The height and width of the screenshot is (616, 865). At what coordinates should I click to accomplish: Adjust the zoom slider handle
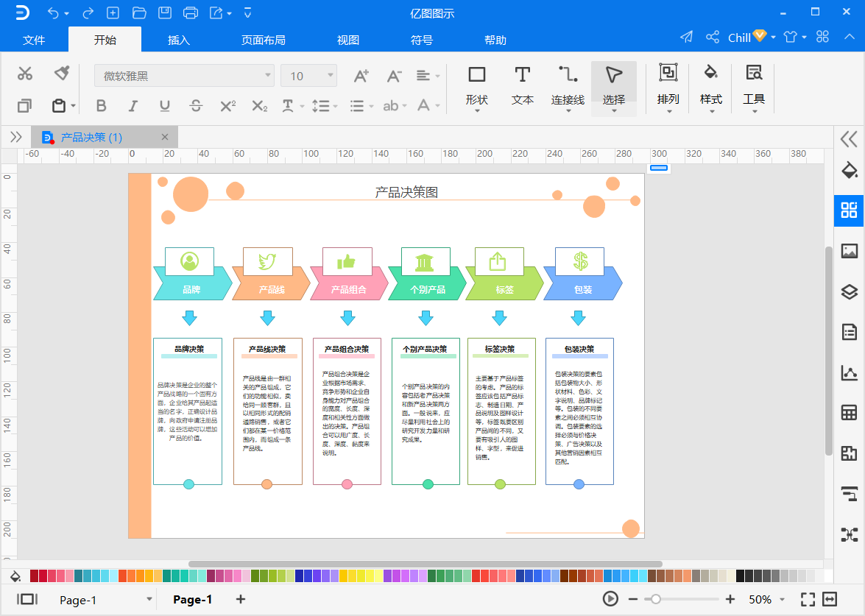[655, 599]
